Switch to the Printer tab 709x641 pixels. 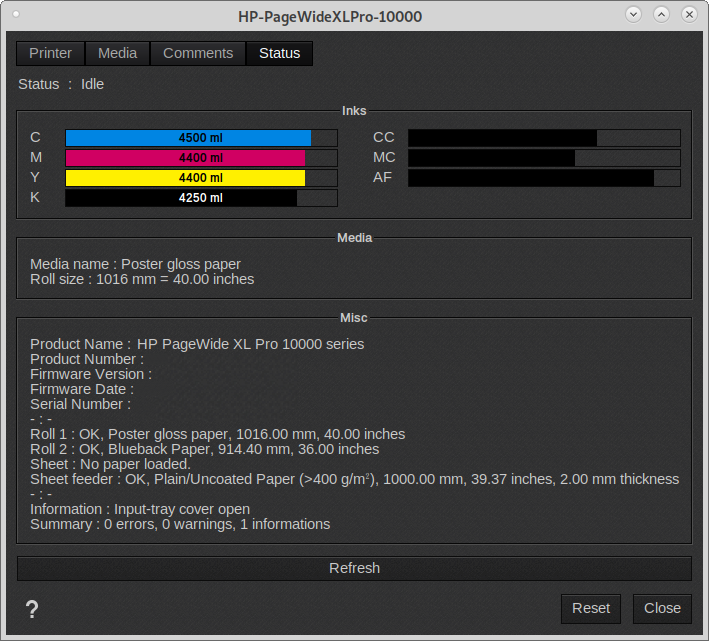coord(50,53)
